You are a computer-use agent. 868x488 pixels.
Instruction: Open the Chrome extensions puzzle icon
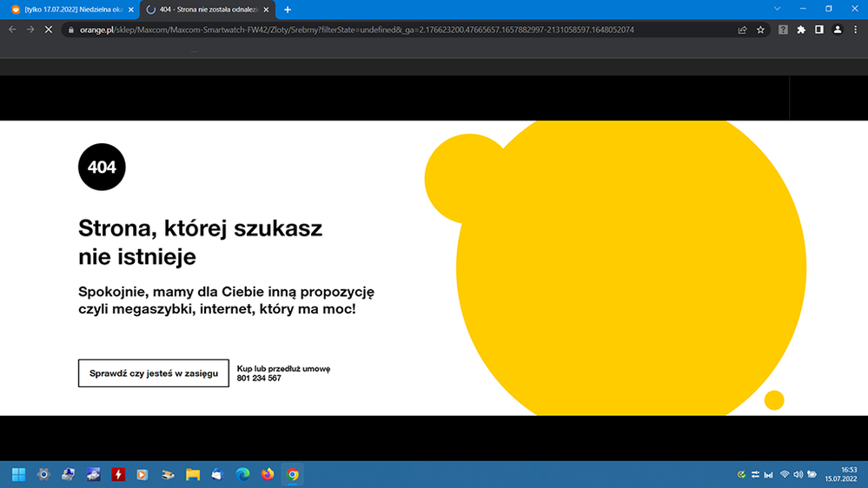click(x=801, y=30)
